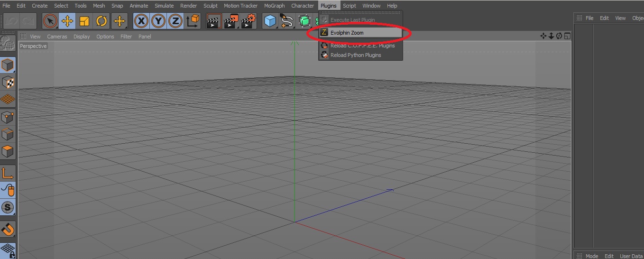644x259 pixels.
Task: Add a Cube primitive object
Action: [x=270, y=21]
